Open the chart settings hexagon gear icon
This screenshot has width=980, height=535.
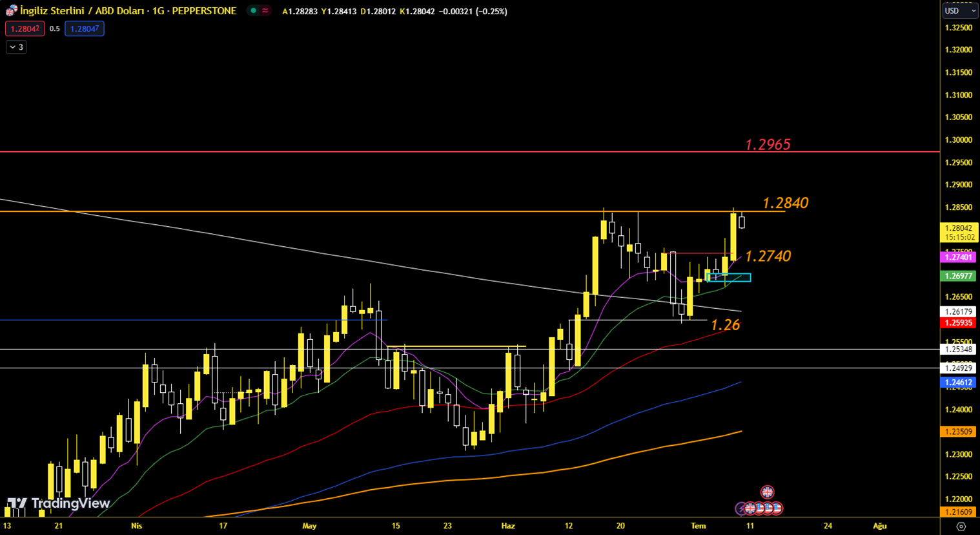tap(961, 527)
